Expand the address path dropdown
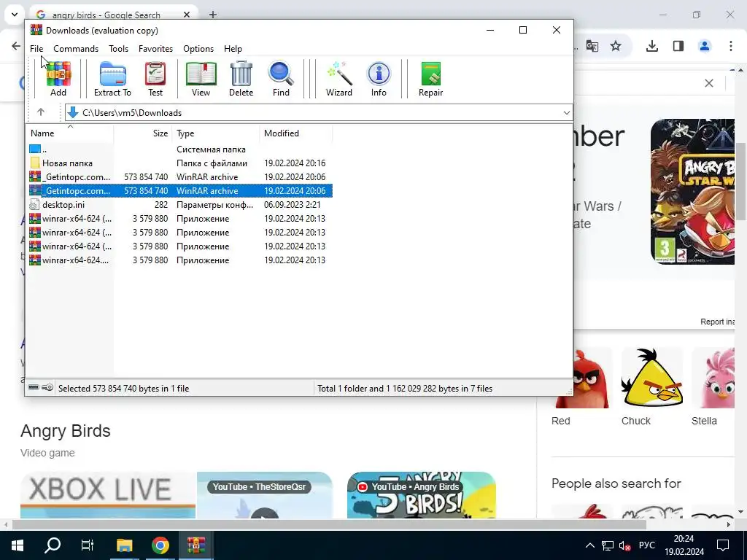 (566, 113)
